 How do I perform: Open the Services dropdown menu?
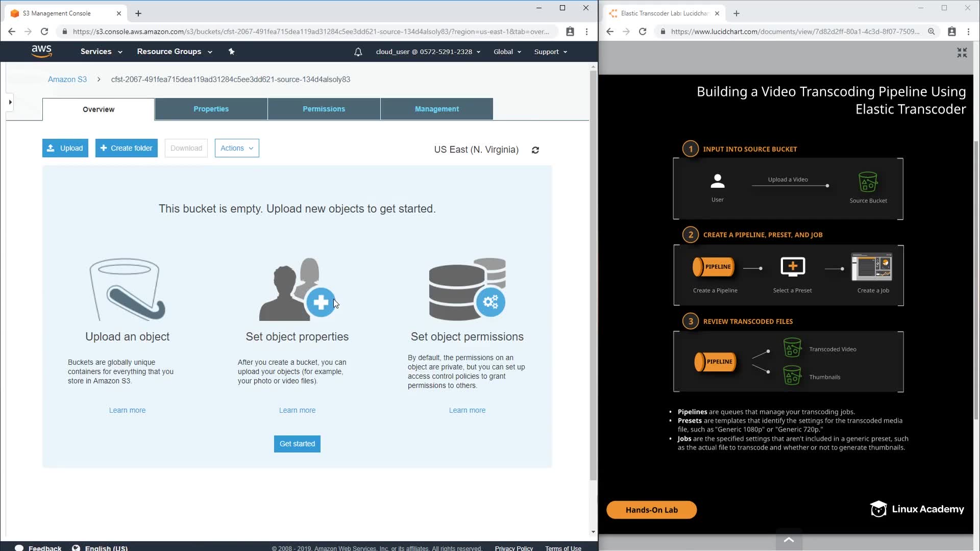tap(101, 52)
